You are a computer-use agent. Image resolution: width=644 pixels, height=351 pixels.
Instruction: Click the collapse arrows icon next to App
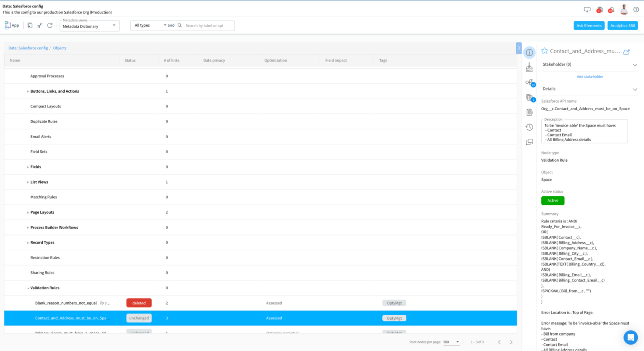40,25
